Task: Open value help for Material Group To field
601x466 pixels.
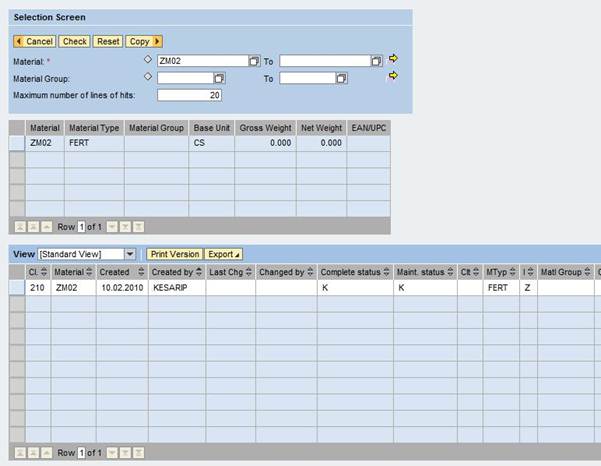Action: [341, 79]
